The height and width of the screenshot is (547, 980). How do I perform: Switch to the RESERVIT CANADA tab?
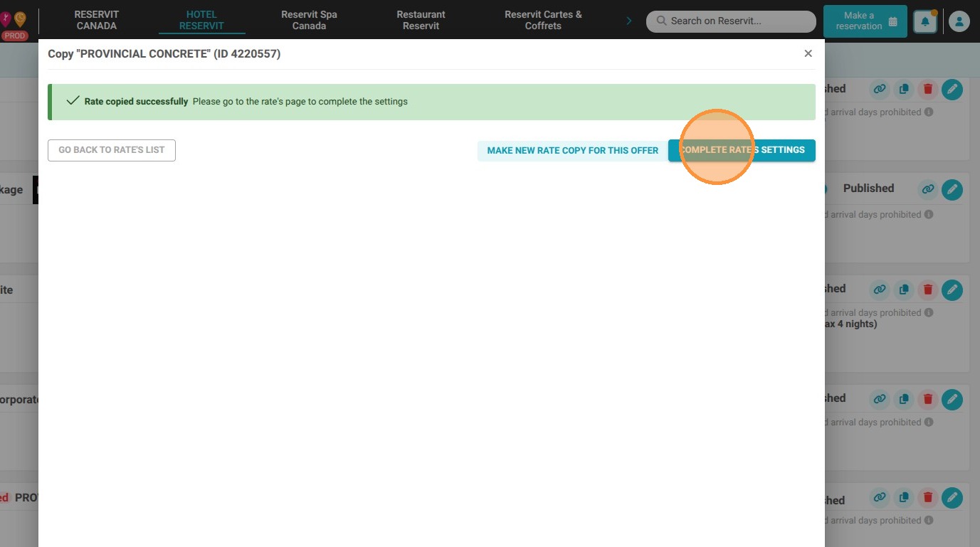click(x=96, y=20)
